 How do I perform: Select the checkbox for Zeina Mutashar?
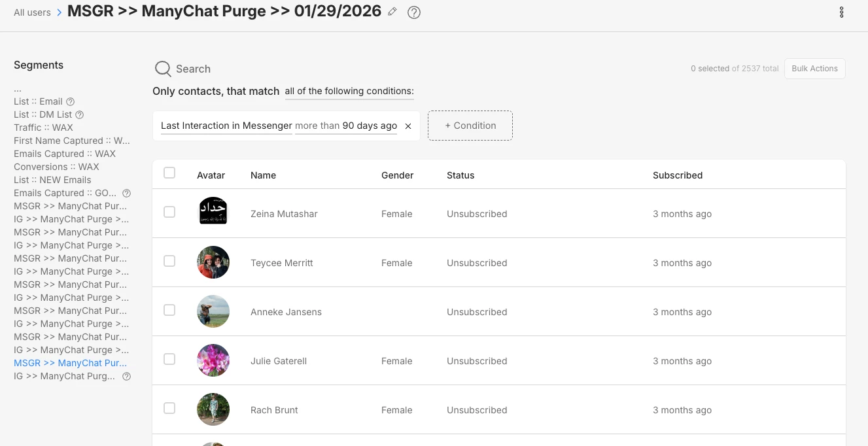[169, 212]
